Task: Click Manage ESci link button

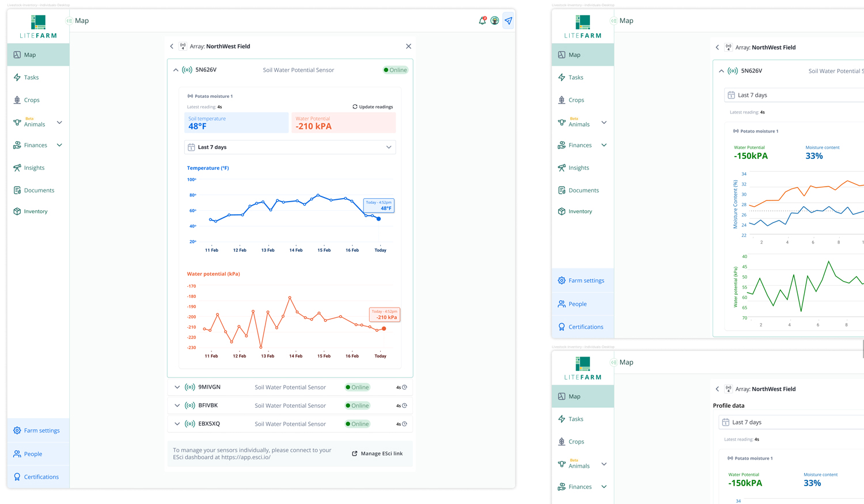Action: pos(377,453)
